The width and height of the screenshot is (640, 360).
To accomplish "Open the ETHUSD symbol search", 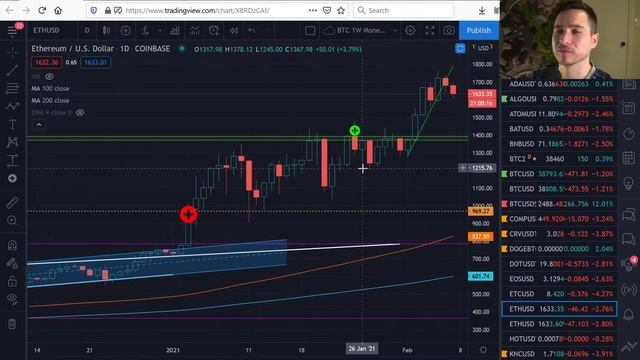I will pyautogui.click(x=46, y=31).
